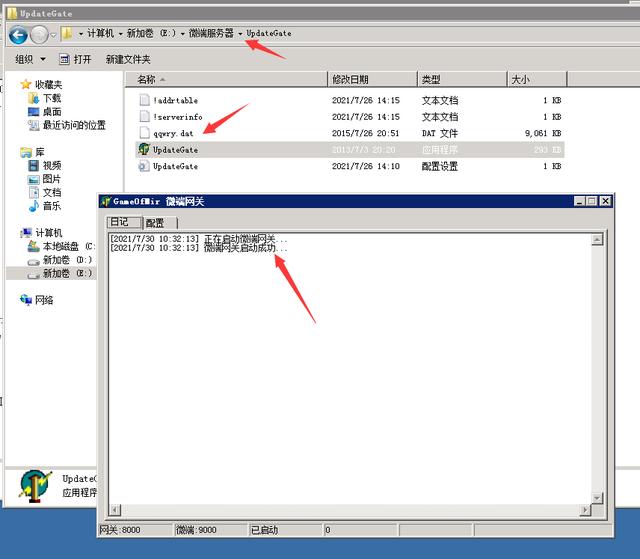Select the UpdateGate application file icon
Image resolution: width=640 pixels, height=559 pixels.
click(144, 150)
